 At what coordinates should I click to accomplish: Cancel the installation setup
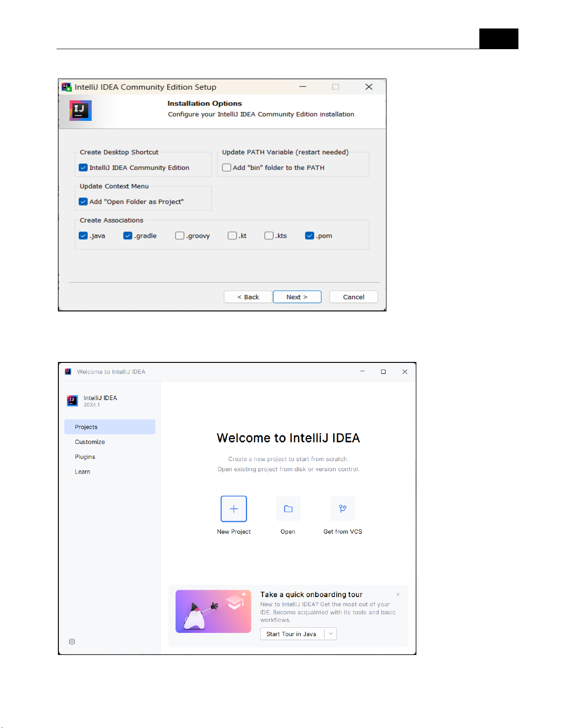(x=353, y=297)
